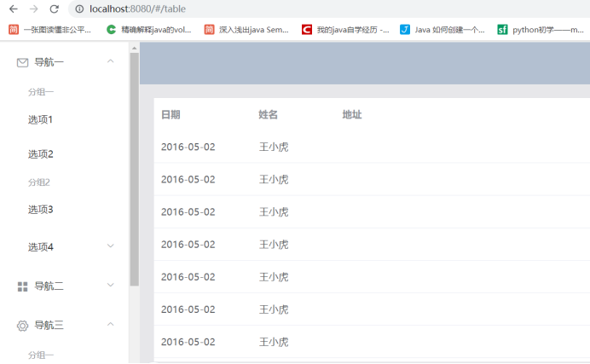The height and width of the screenshot is (364, 590).
Task: Click the site info icon in address bar
Action: [79, 9]
